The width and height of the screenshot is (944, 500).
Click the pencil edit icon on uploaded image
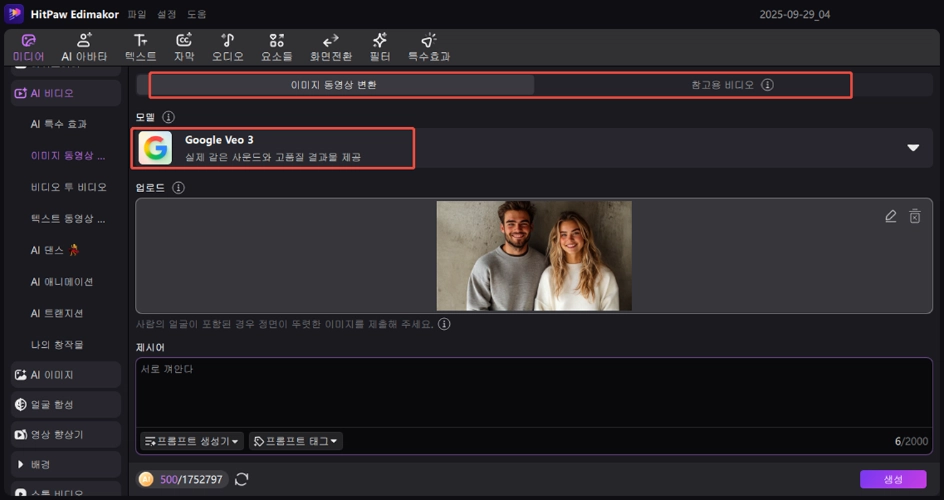point(890,216)
